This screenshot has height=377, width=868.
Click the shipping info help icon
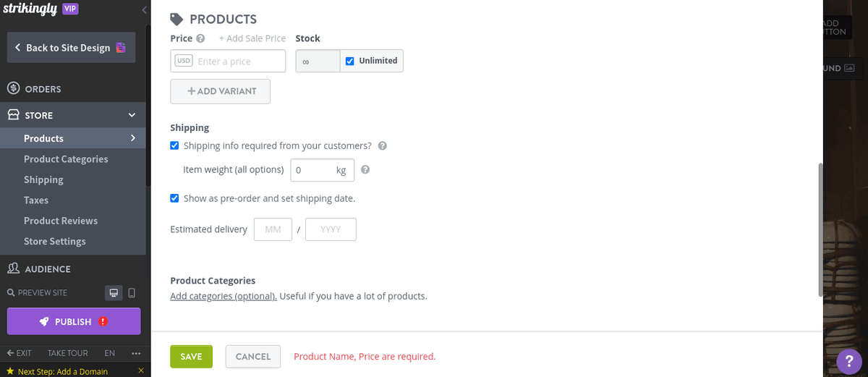pyautogui.click(x=383, y=145)
